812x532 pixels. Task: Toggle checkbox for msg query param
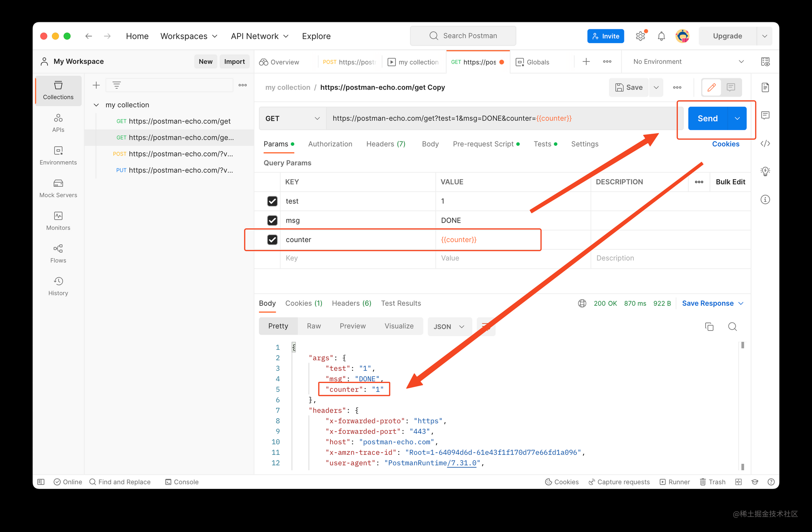[x=272, y=220]
